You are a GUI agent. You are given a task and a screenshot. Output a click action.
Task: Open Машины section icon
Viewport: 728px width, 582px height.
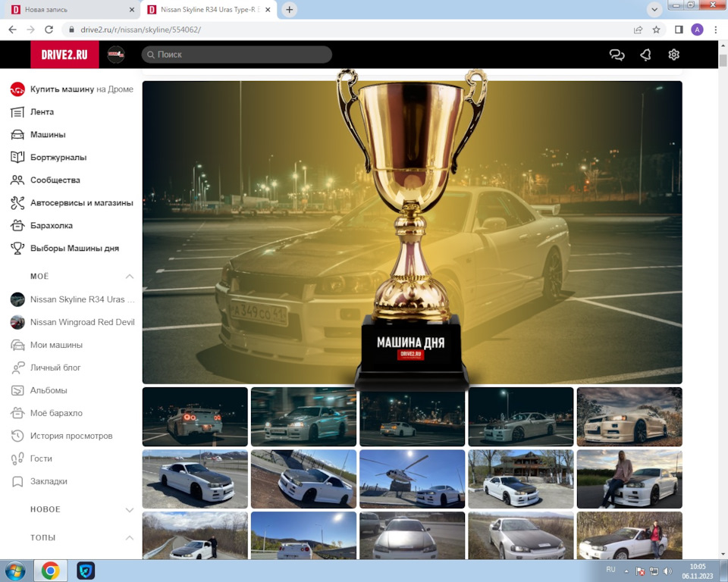point(17,135)
